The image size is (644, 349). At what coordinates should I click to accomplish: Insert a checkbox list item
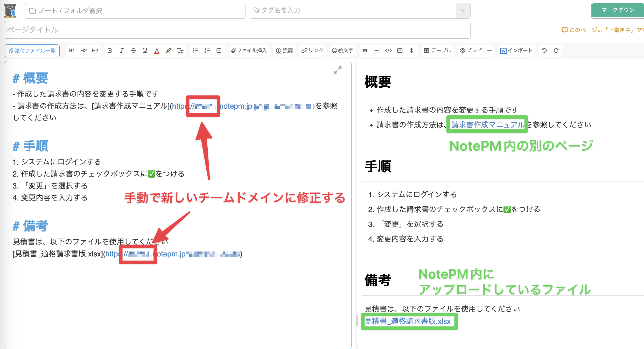point(219,51)
